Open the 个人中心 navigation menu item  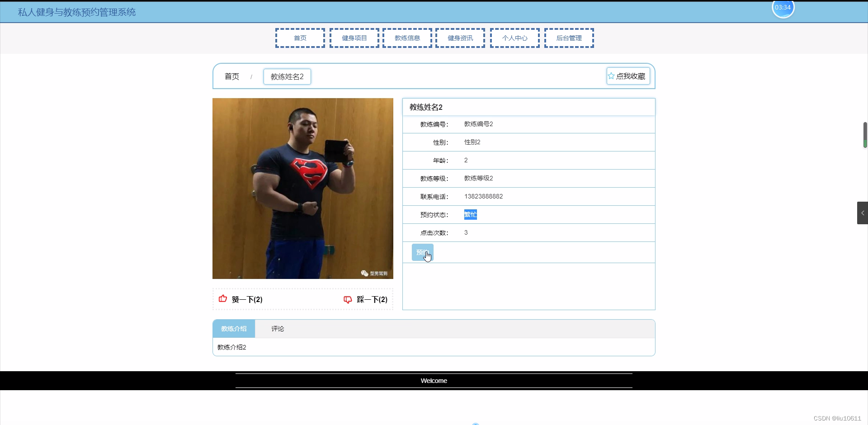(514, 38)
